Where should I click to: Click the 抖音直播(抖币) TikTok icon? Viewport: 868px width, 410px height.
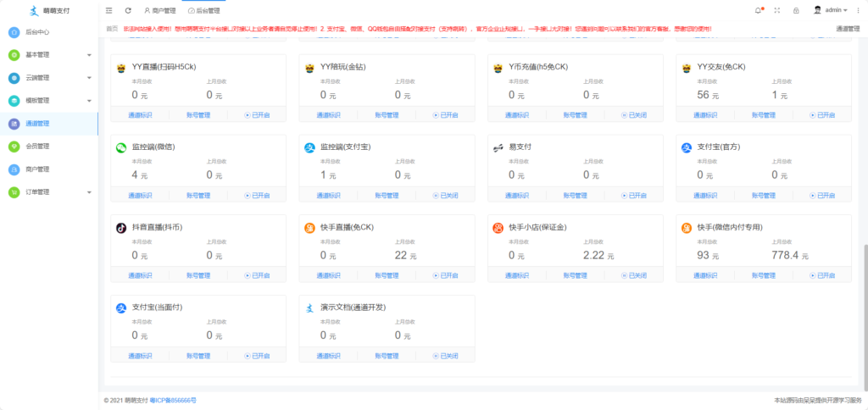[121, 228]
